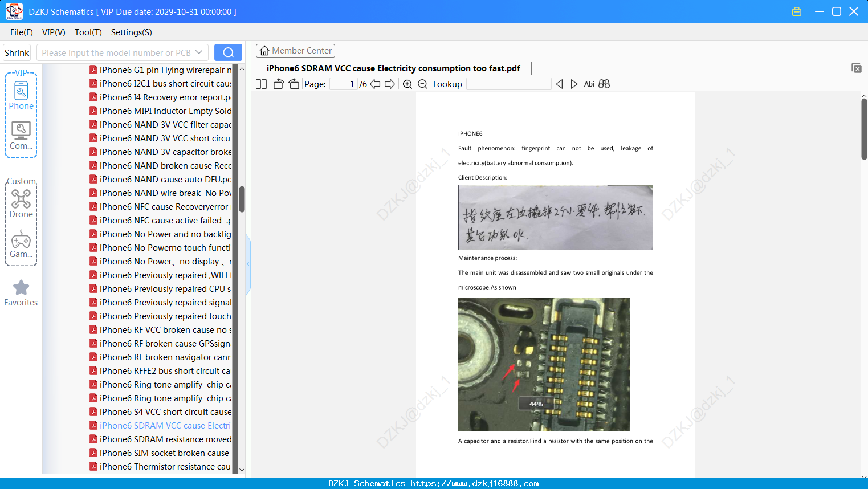Open iPhone6 MIPI inductor Empty Solder file
Image resolution: width=868 pixels, height=489 pixels.
(x=161, y=111)
